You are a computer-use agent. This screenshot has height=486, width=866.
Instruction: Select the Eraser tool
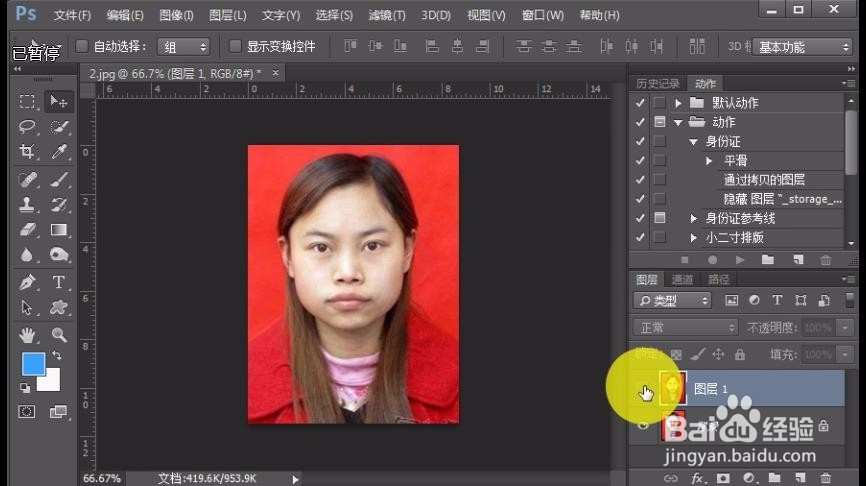[27, 229]
